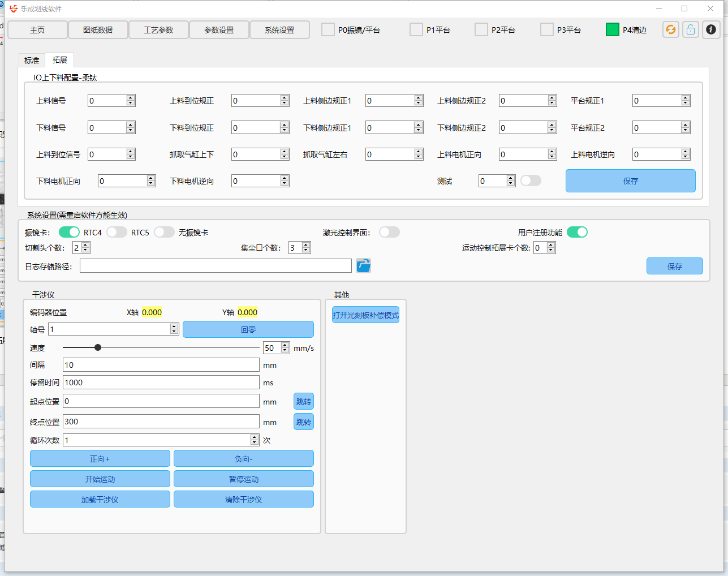
Task: Click the 清除干涉仪 button
Action: pos(244,500)
